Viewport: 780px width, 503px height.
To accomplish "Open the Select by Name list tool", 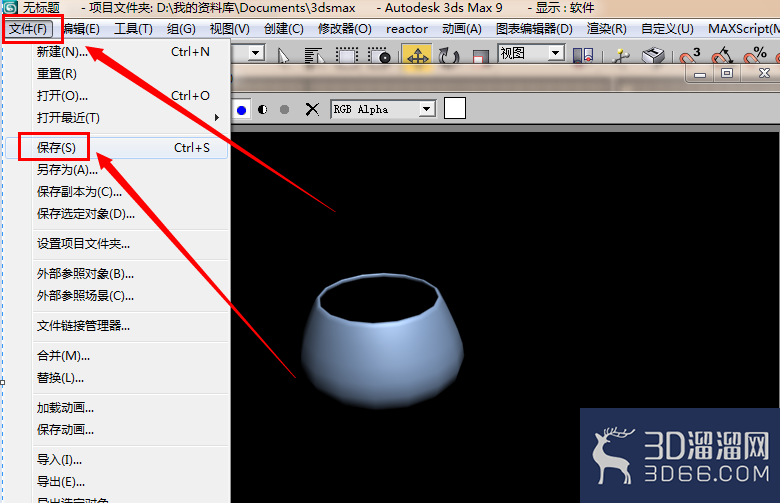I will (x=314, y=55).
